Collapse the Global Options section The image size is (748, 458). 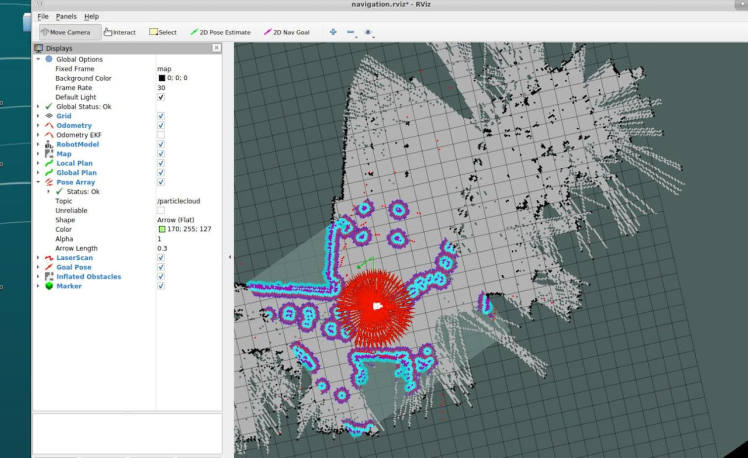tap(38, 59)
